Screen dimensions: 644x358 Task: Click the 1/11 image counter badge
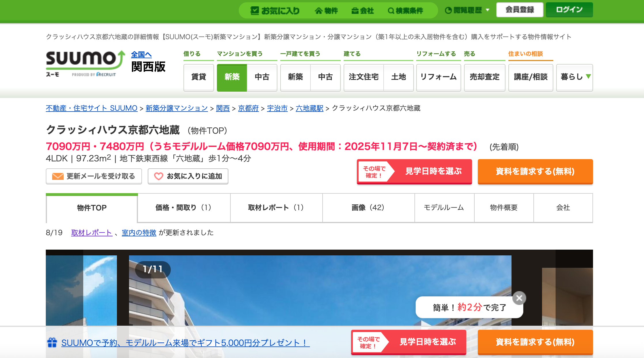153,270
